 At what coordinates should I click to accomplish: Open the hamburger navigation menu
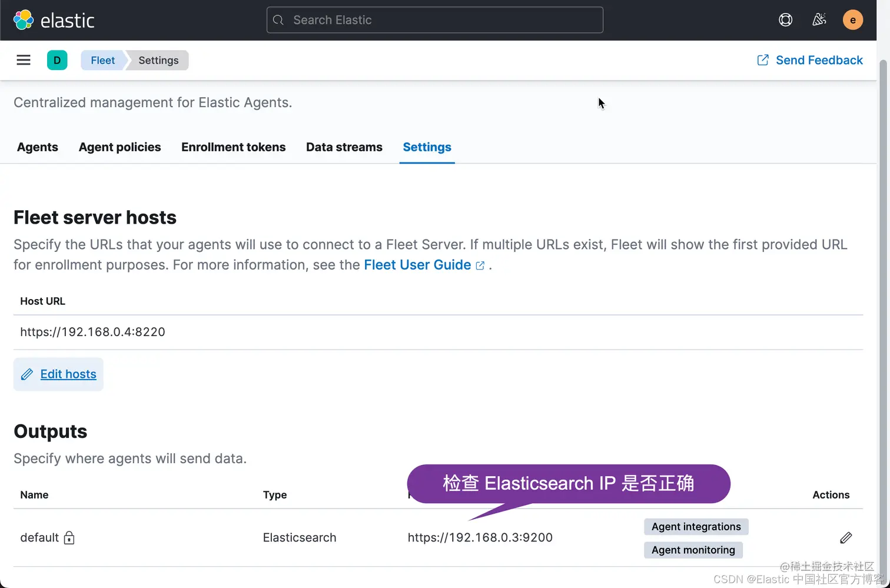click(x=24, y=60)
